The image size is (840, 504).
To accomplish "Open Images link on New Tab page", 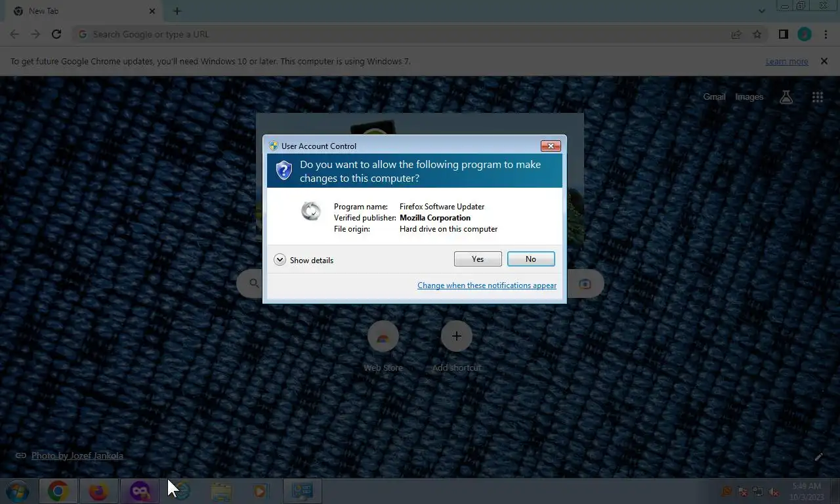I will click(x=749, y=96).
